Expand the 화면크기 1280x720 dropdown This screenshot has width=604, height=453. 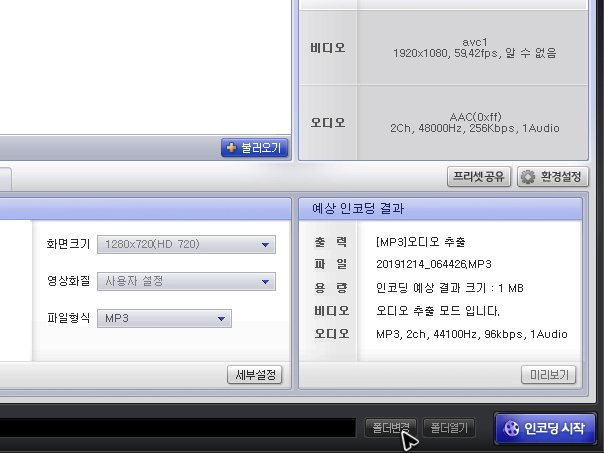pyautogui.click(x=186, y=244)
